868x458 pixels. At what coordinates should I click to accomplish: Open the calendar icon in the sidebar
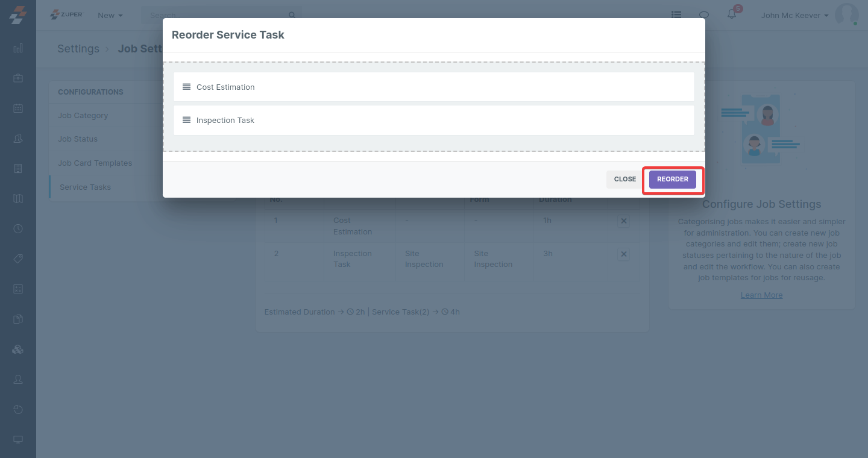tap(18, 108)
